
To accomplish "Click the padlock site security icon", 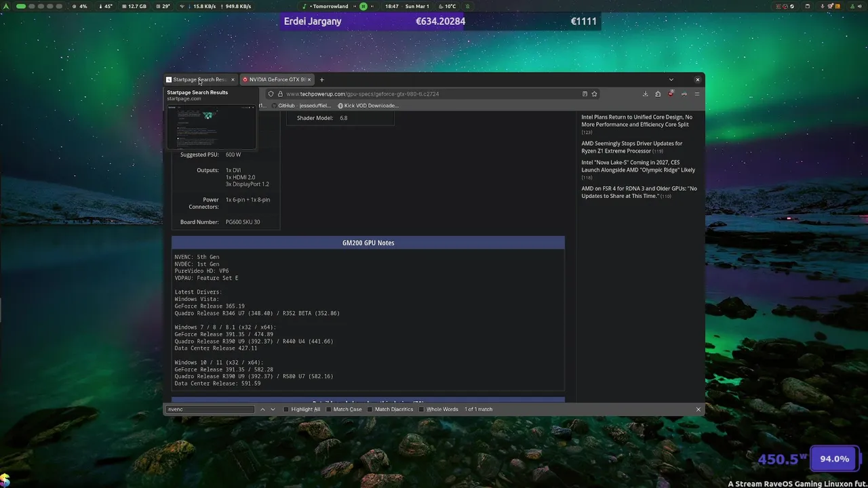I will click(x=279, y=94).
